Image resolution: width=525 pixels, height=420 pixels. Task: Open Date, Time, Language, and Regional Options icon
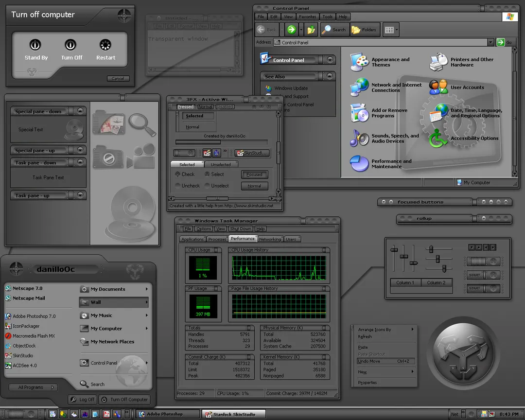[x=438, y=113]
